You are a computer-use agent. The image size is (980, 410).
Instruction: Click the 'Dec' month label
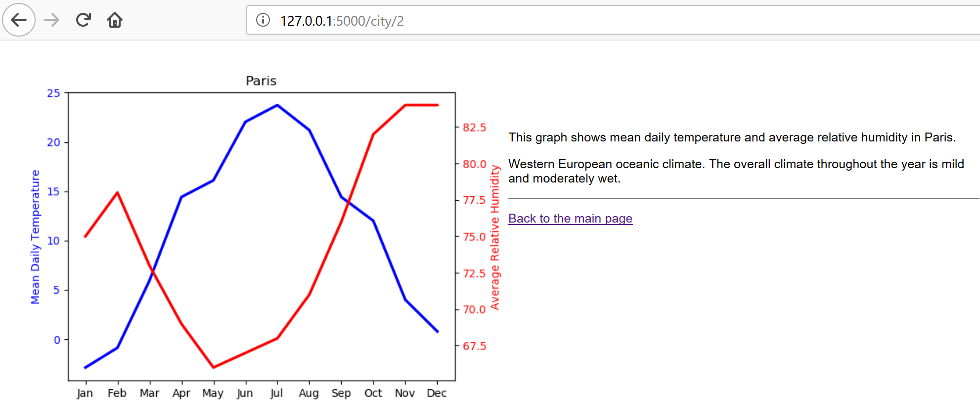(x=437, y=393)
